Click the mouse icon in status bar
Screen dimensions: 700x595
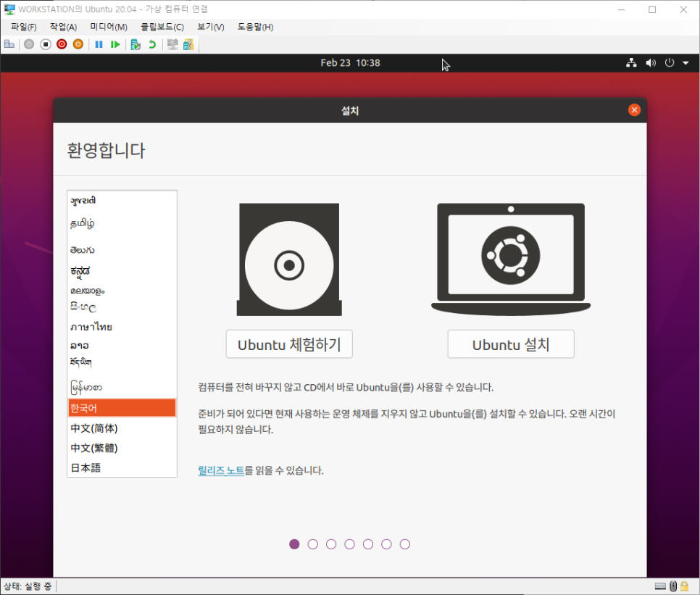(673, 586)
